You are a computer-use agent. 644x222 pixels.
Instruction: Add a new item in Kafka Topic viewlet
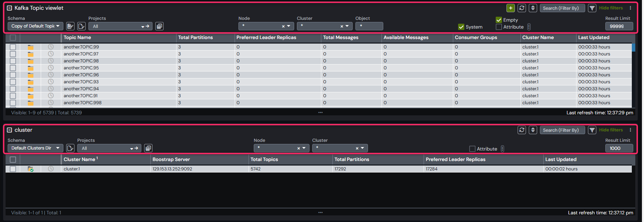click(510, 8)
